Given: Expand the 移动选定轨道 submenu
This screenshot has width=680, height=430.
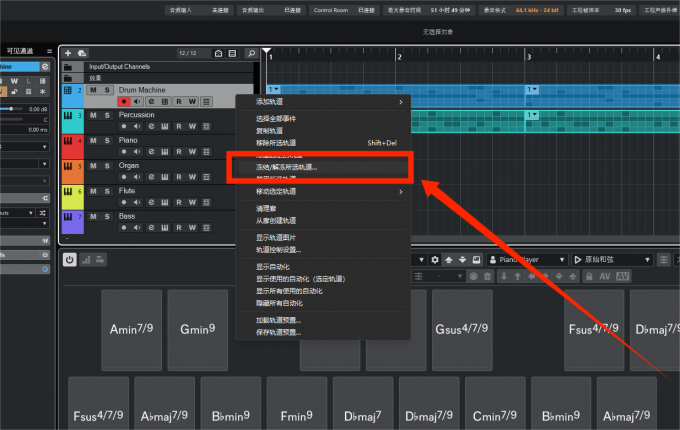Looking at the screenshot, I should click(323, 192).
